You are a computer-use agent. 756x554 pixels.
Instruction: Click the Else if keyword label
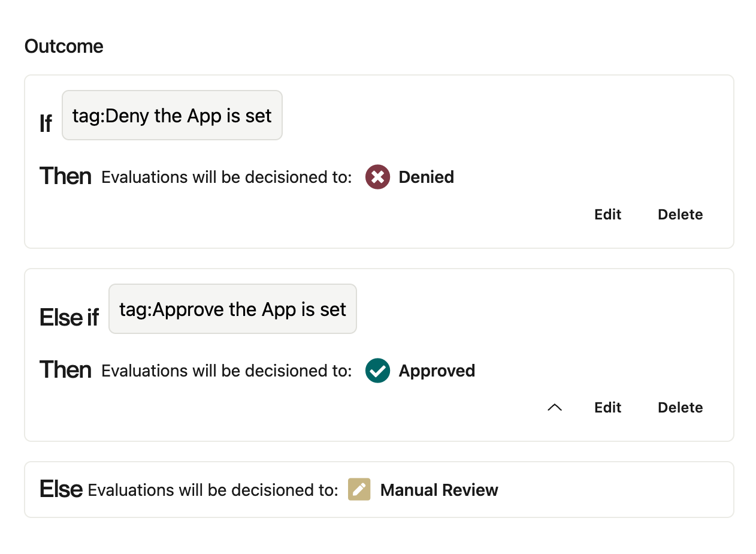pos(69,317)
